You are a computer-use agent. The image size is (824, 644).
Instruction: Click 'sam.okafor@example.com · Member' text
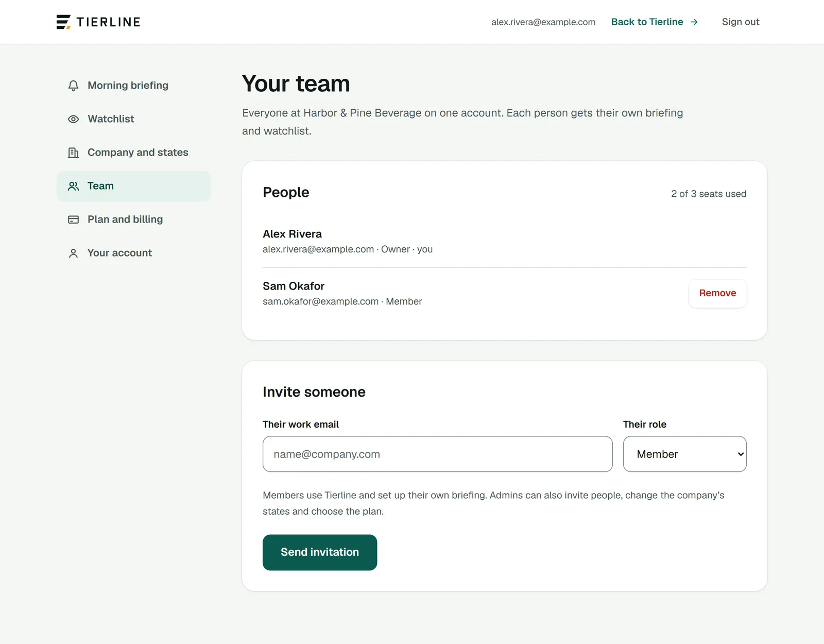pyautogui.click(x=342, y=301)
